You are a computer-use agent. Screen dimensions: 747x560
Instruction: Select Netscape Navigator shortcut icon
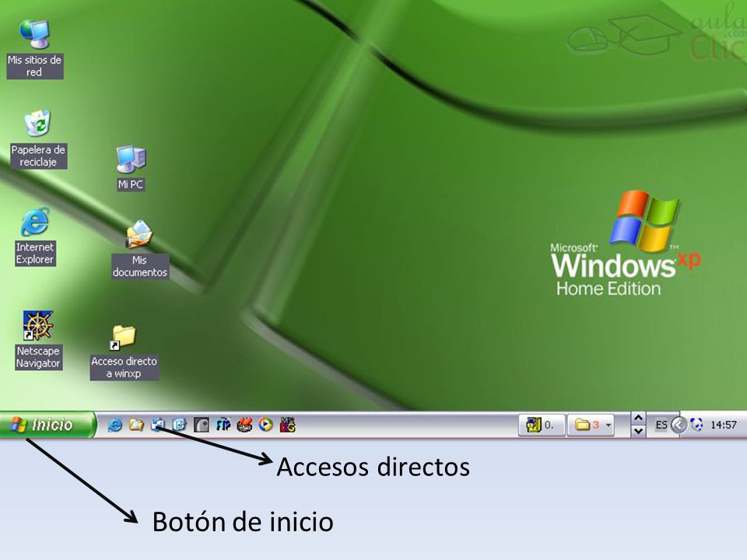pos(38,340)
